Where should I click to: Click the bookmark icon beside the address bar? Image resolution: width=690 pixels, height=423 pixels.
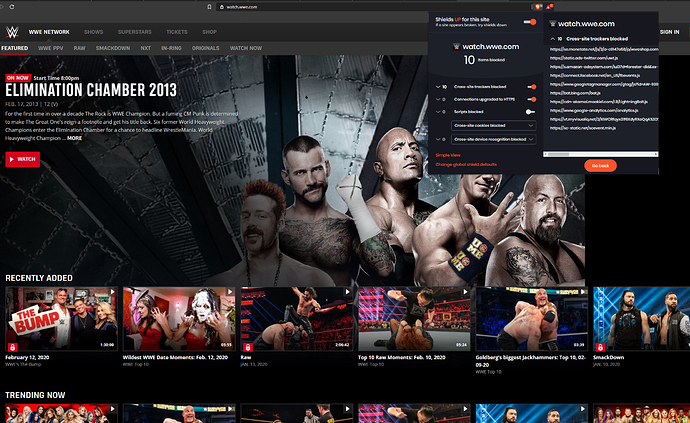[x=209, y=7]
